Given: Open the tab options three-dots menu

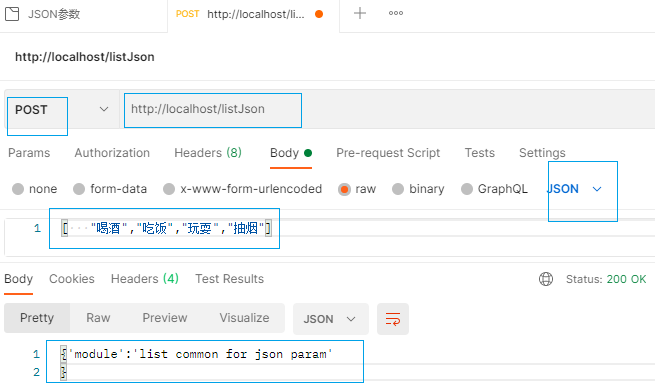Looking at the screenshot, I should point(396,13).
